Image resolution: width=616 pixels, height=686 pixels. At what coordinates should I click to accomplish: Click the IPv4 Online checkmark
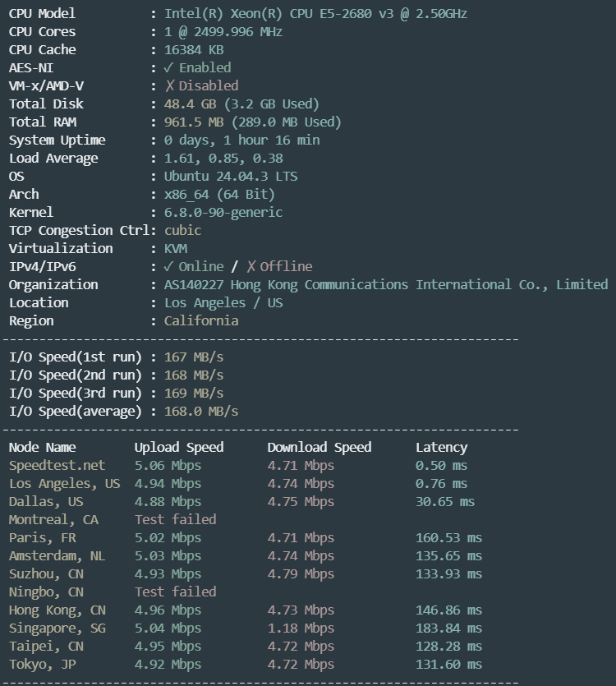tap(169, 266)
